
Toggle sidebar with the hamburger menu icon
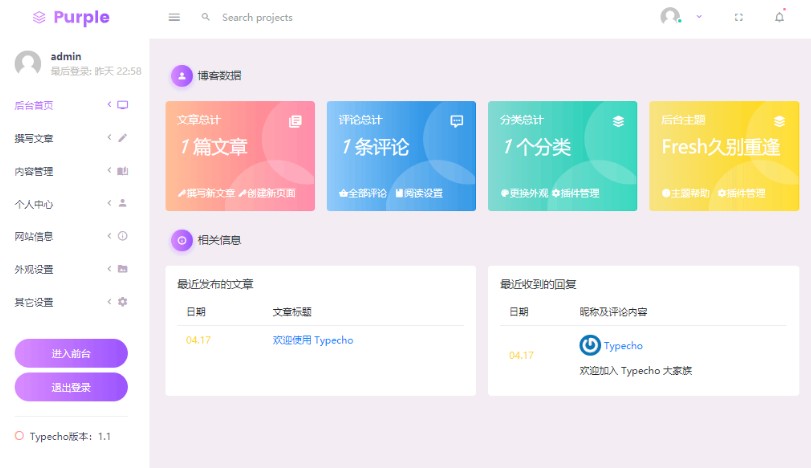pyautogui.click(x=174, y=18)
